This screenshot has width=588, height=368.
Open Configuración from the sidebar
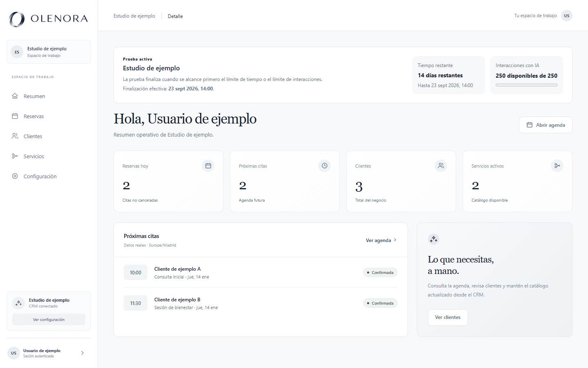[49, 176]
